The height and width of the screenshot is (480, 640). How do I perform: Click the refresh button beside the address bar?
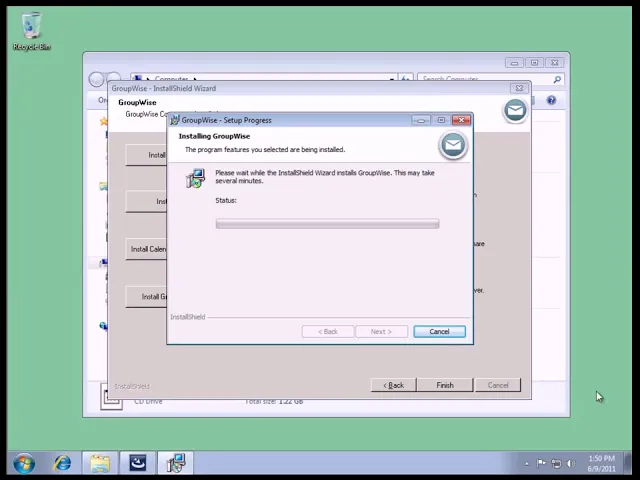click(x=406, y=79)
